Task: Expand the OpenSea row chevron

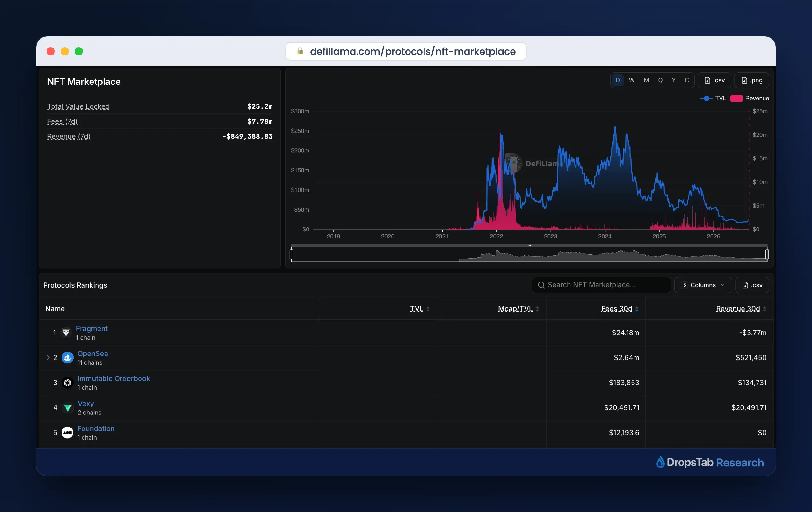Action: click(48, 357)
